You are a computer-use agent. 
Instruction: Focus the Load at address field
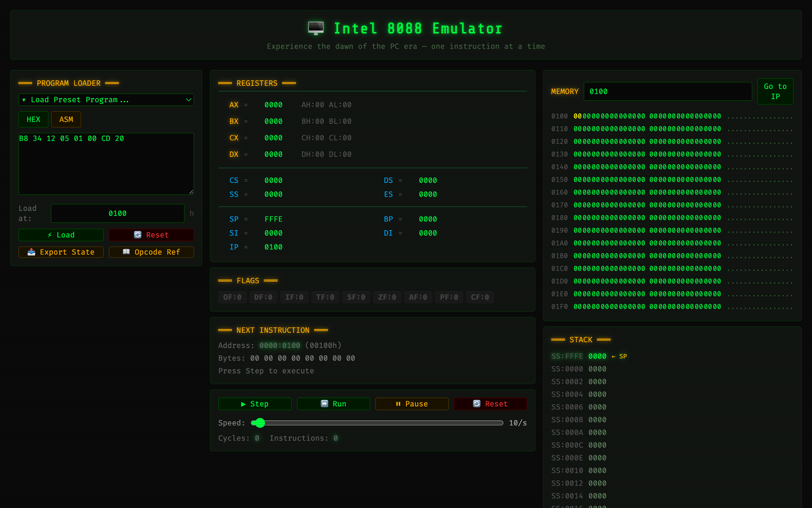point(117,213)
